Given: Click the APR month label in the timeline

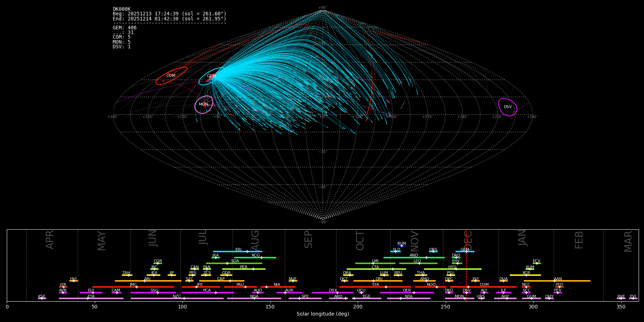Looking at the screenshot, I should pyautogui.click(x=50, y=240).
